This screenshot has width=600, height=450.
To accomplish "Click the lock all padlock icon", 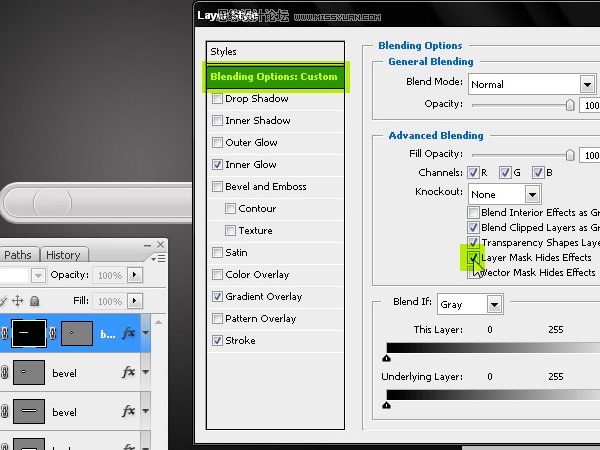I will [34, 301].
